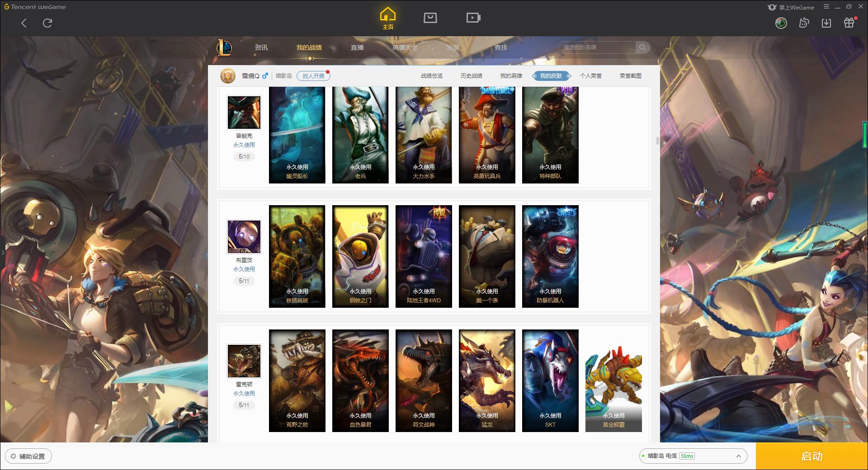Open the 符文战神 skin thumbnail
This screenshot has width=868, height=470.
(424, 381)
